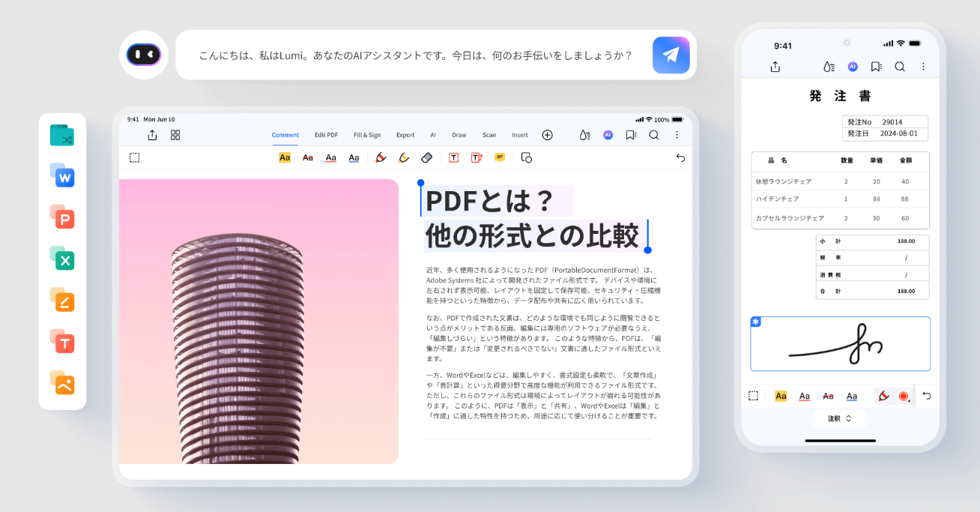Image resolution: width=980 pixels, height=512 pixels.
Task: Open the 注釈 mode dropdown on phone
Action: tap(840, 418)
